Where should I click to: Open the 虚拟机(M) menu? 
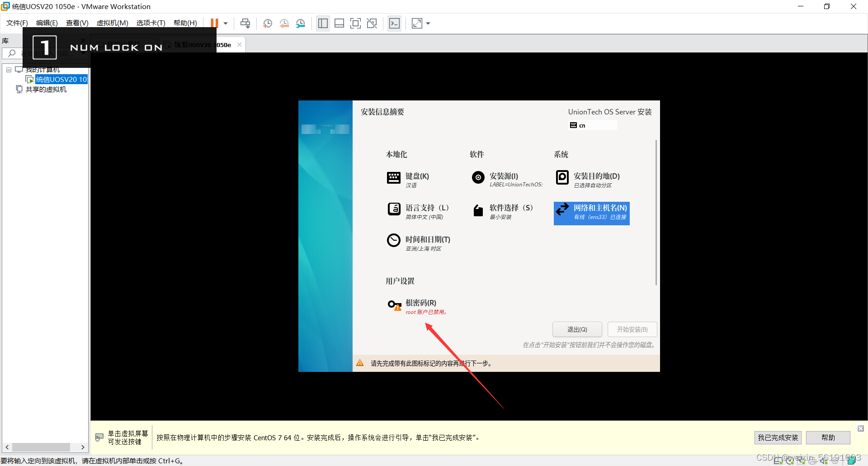(112, 23)
